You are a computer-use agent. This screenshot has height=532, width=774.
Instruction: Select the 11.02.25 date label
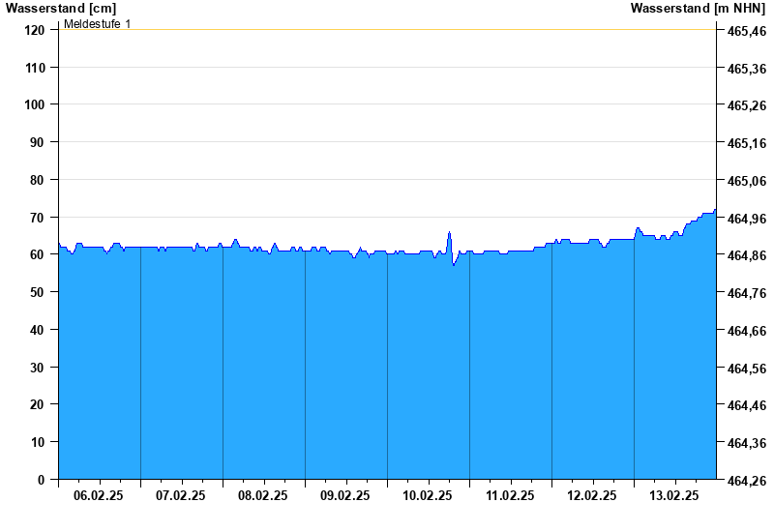[x=510, y=495]
